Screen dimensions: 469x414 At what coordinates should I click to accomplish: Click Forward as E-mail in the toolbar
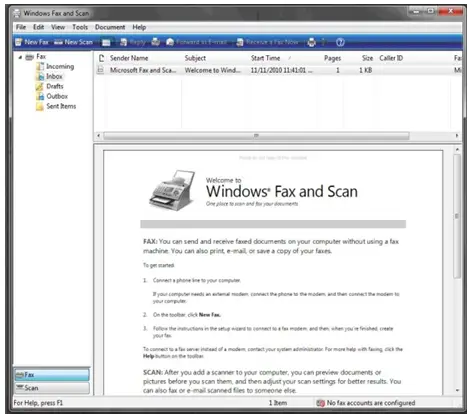[x=197, y=42]
